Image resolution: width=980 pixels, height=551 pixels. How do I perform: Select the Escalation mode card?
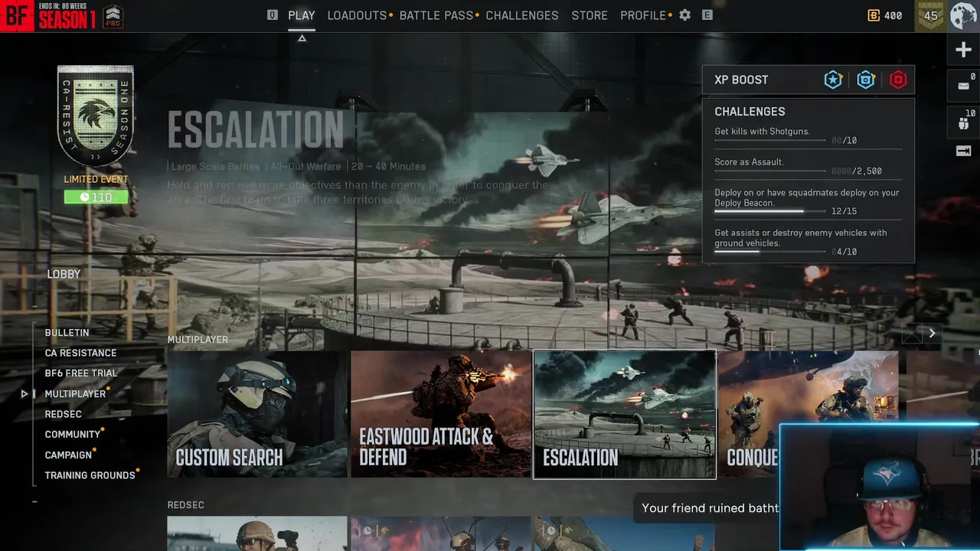pyautogui.click(x=625, y=414)
